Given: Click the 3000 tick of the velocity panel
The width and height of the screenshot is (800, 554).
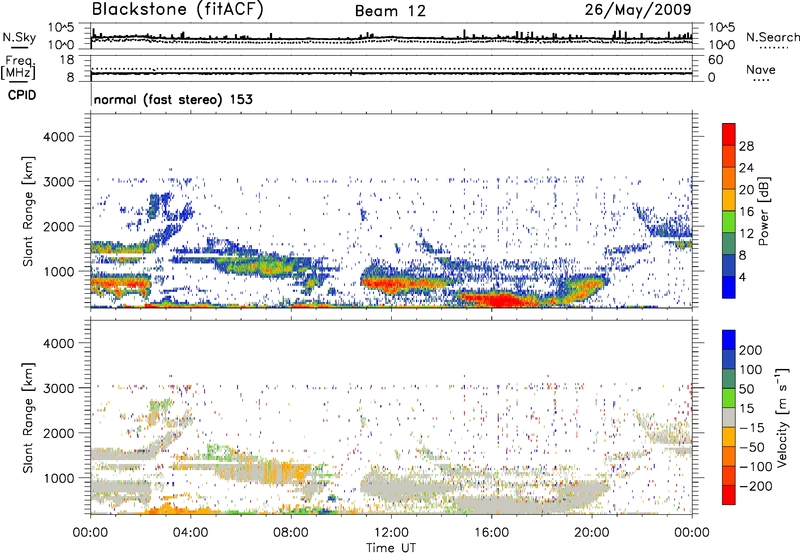Looking at the screenshot, I should [59, 388].
